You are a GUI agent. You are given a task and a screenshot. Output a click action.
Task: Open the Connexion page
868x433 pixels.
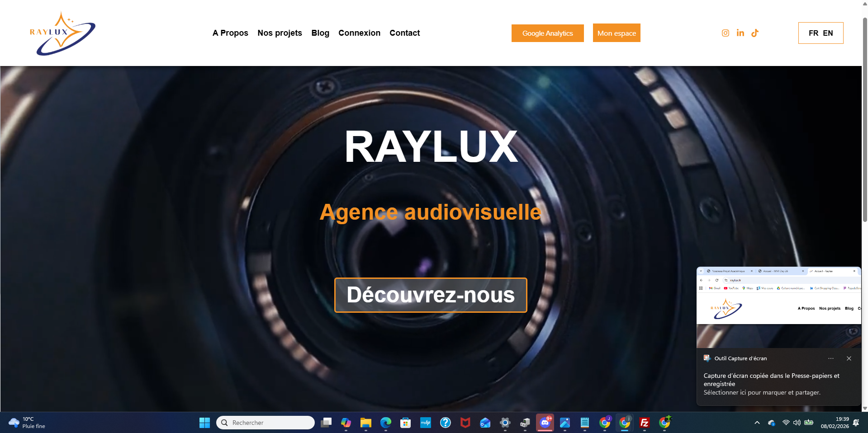pos(359,33)
